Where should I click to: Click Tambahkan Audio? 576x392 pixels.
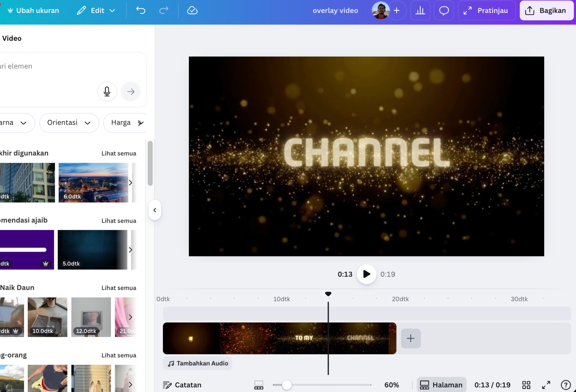click(197, 363)
